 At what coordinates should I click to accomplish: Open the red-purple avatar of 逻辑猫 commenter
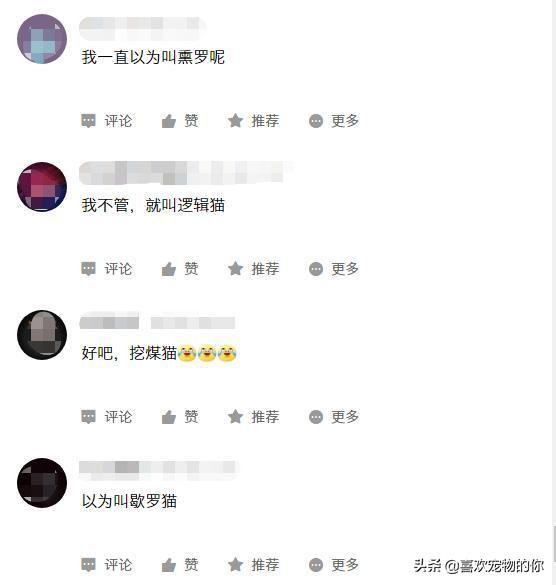[42, 187]
